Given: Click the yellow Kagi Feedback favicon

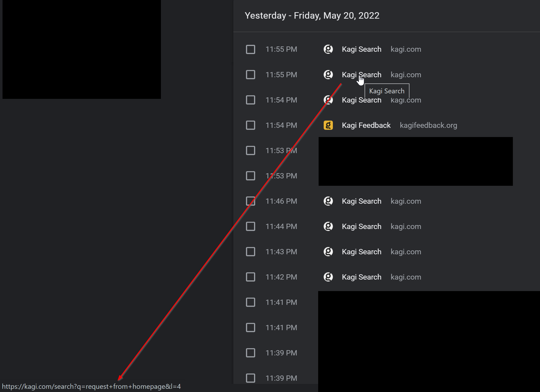Looking at the screenshot, I should (328, 125).
